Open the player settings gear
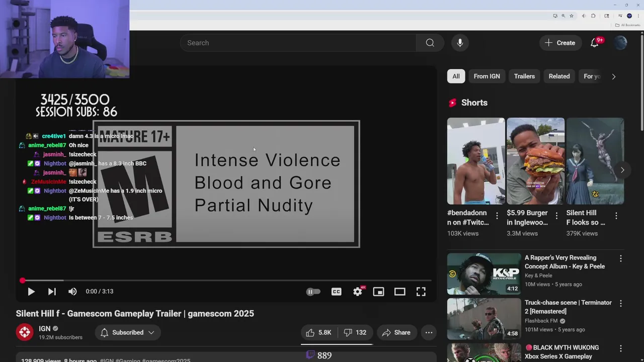The image size is (644, 362). point(358,291)
